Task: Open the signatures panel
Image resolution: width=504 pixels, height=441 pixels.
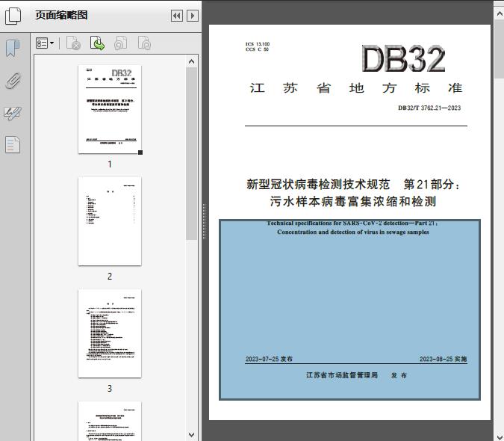Action: point(13,113)
